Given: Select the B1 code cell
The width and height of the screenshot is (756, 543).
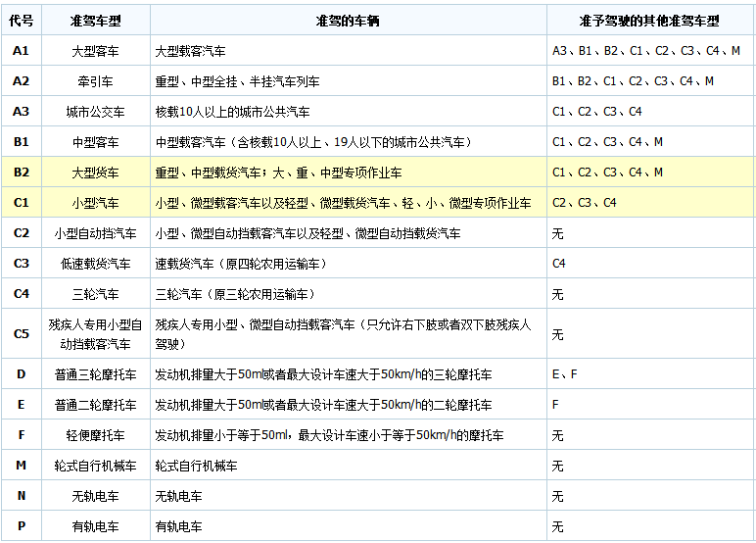Looking at the screenshot, I should 21,141.
